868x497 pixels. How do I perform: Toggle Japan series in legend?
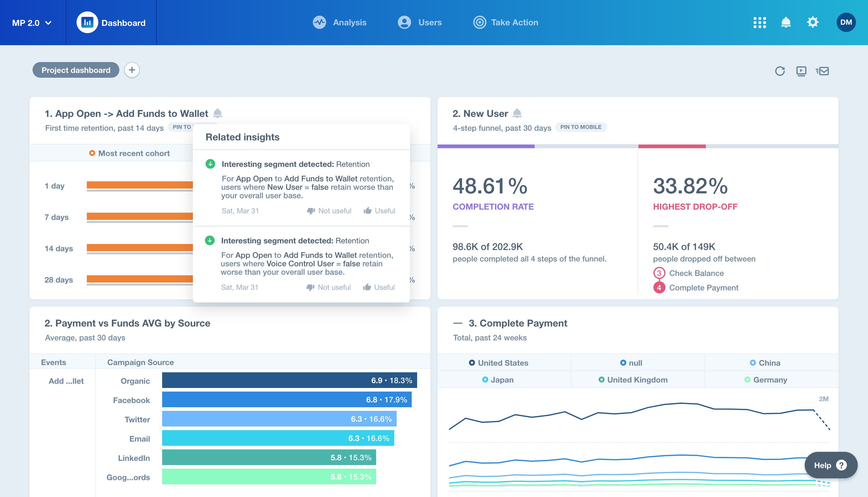pos(498,380)
